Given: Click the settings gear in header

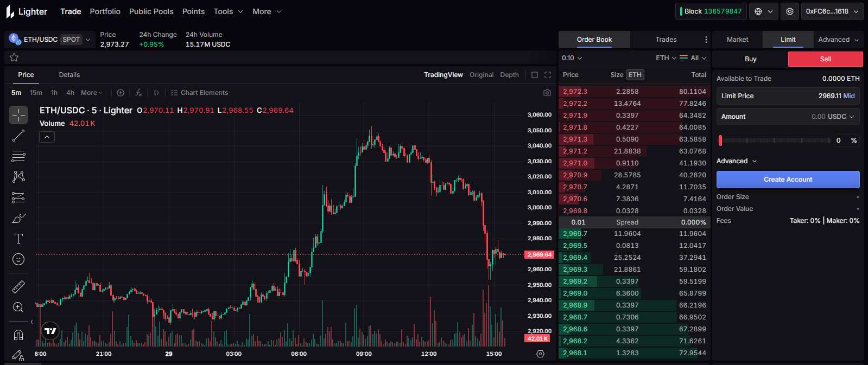Looking at the screenshot, I should 790,11.
